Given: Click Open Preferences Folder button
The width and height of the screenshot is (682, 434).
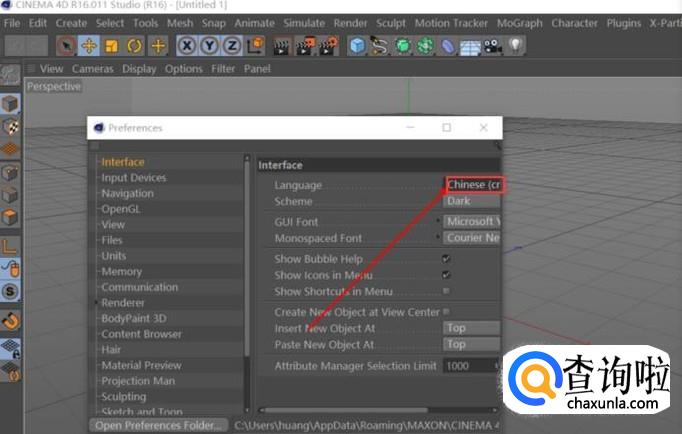Looking at the screenshot, I should click(x=157, y=425).
